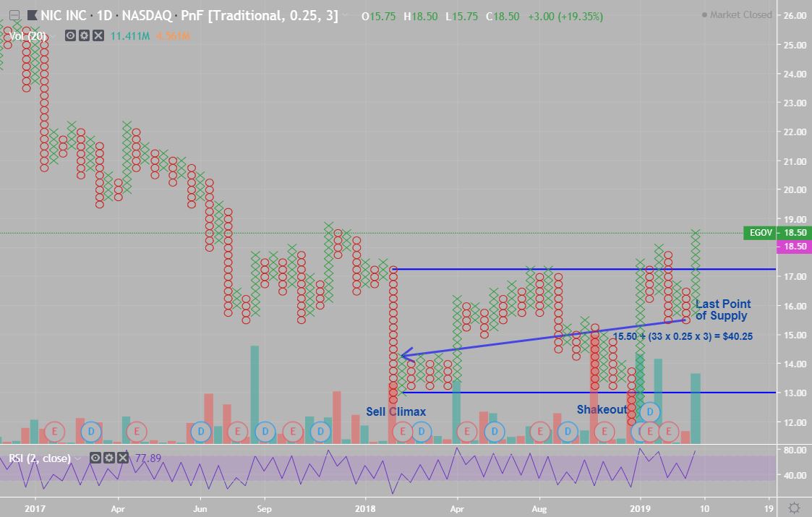Viewport: 812px width, 517px height.
Task: Click the flag icon beside NIC INC
Action: (x=31, y=16)
